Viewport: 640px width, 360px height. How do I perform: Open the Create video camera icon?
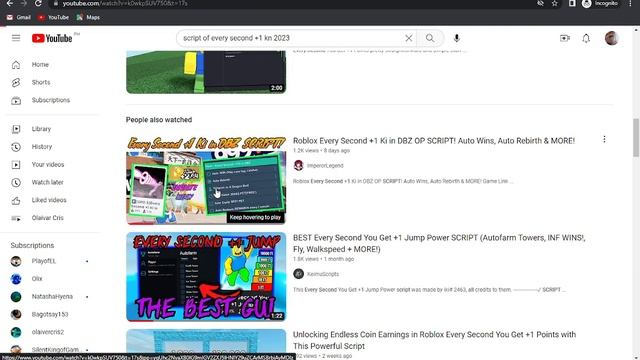click(565, 38)
